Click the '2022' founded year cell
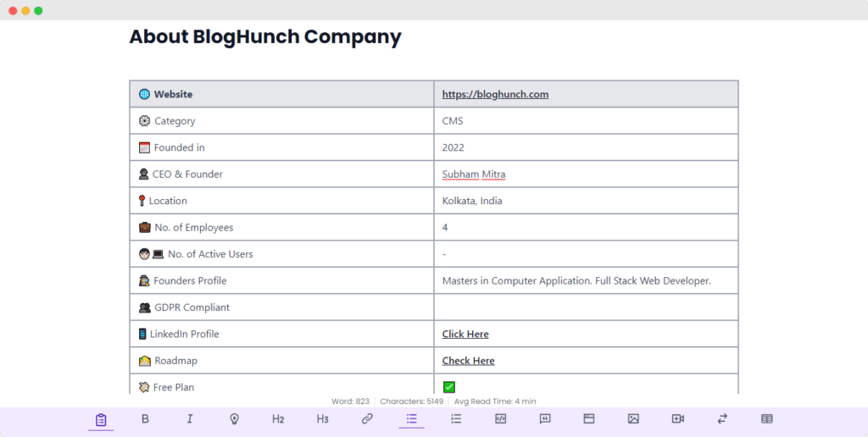This screenshot has width=868, height=437. 587,147
